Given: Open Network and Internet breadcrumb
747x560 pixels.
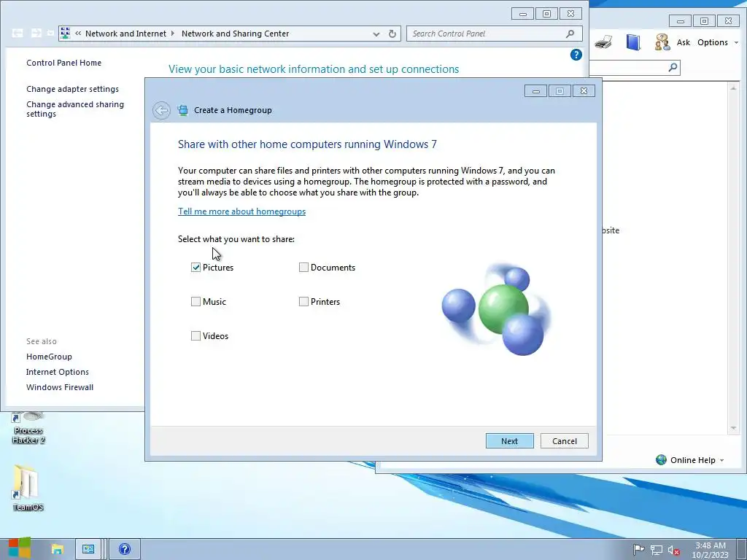Looking at the screenshot, I should click(x=125, y=34).
